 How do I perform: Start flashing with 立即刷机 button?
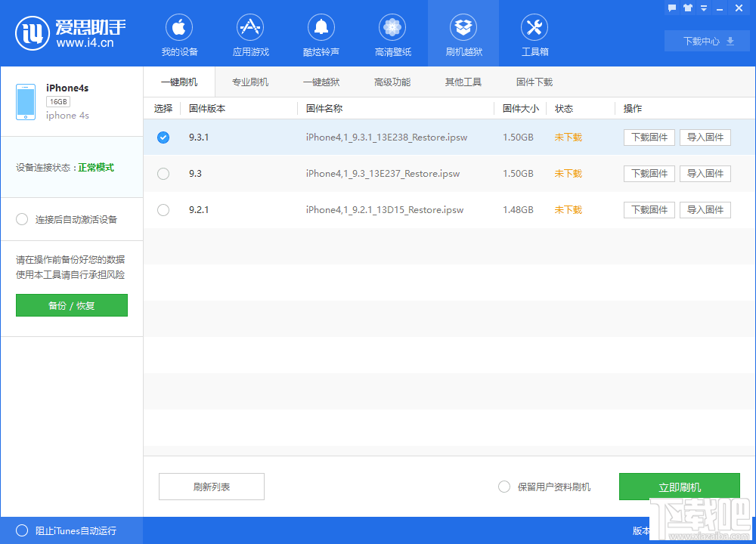(680, 487)
